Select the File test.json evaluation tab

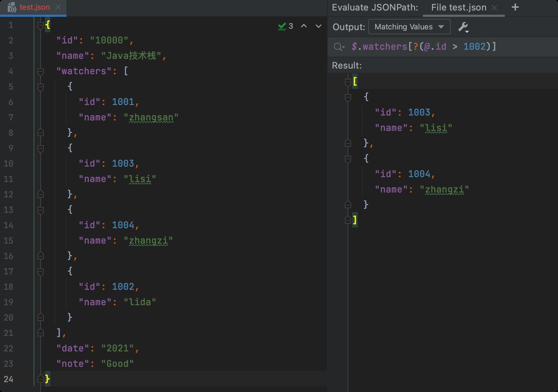coord(459,8)
